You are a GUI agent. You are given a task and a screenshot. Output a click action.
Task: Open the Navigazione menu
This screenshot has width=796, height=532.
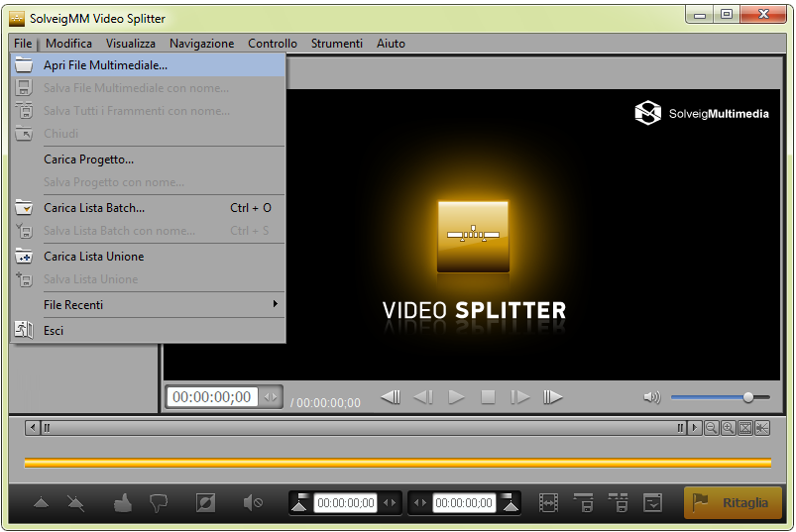[x=201, y=44]
